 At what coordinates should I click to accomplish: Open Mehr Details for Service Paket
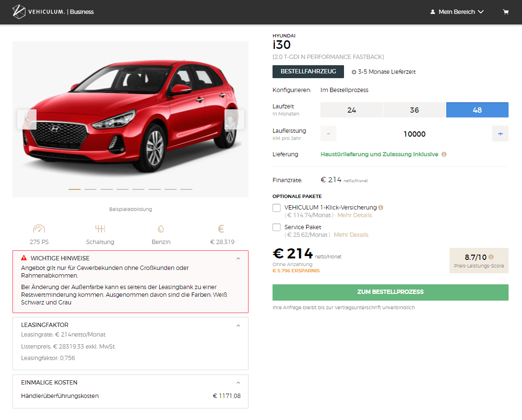pos(351,235)
